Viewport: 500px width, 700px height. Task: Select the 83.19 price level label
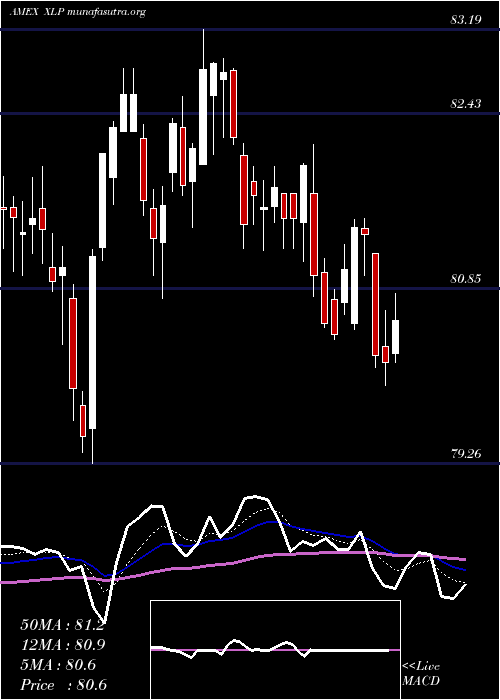466,20
